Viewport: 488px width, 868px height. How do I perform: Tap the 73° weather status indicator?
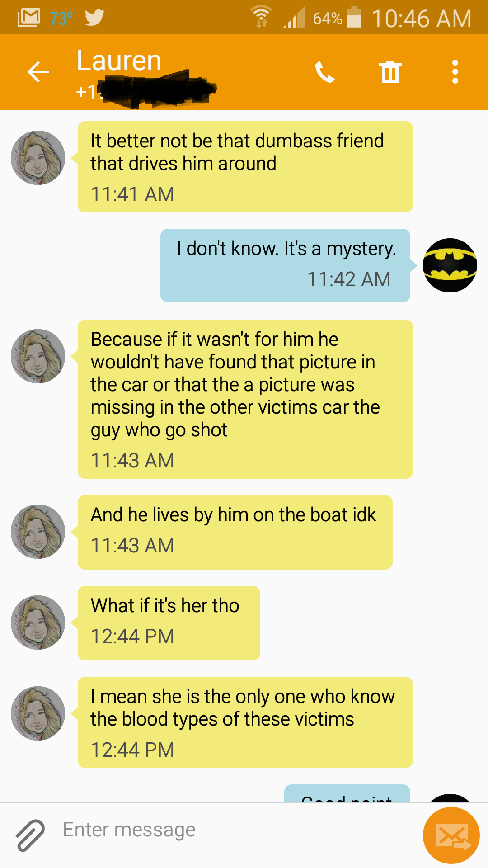click(x=61, y=19)
